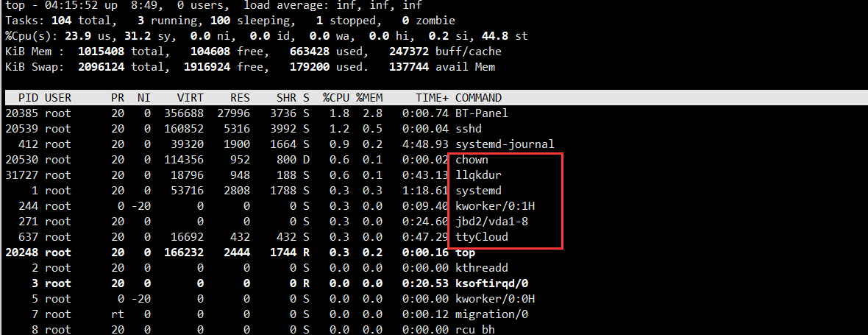This screenshot has height=335, width=868.
Task: Click the 1:18.61 time for systemd
Action: coord(426,191)
